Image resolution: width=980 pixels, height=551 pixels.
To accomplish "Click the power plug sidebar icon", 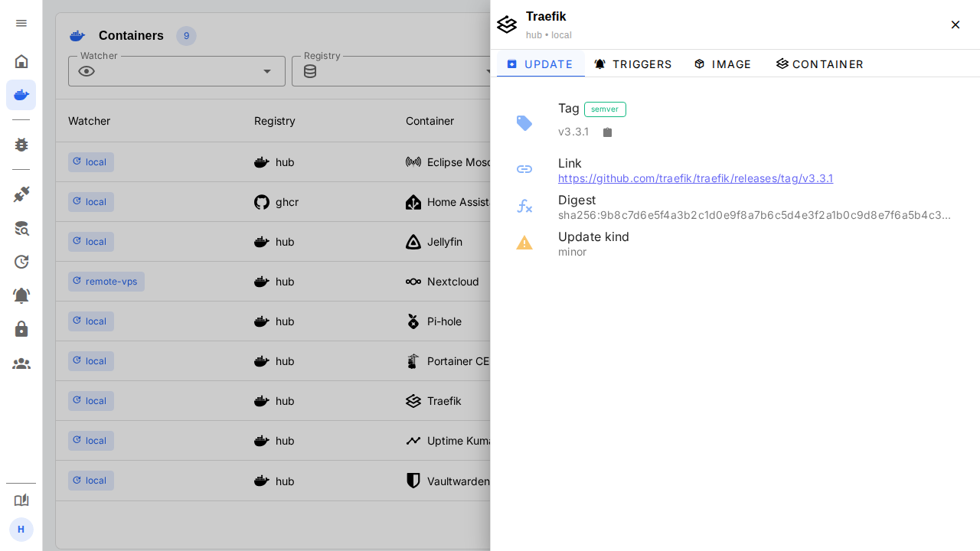I will pos(21,194).
